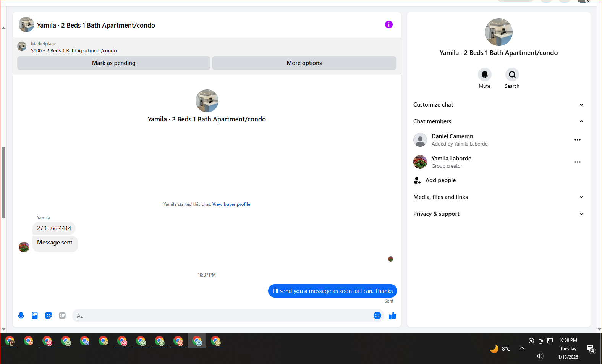Click the taskbar date 1/13/2026
Viewport: 602px width, 364px height.
coord(568,357)
